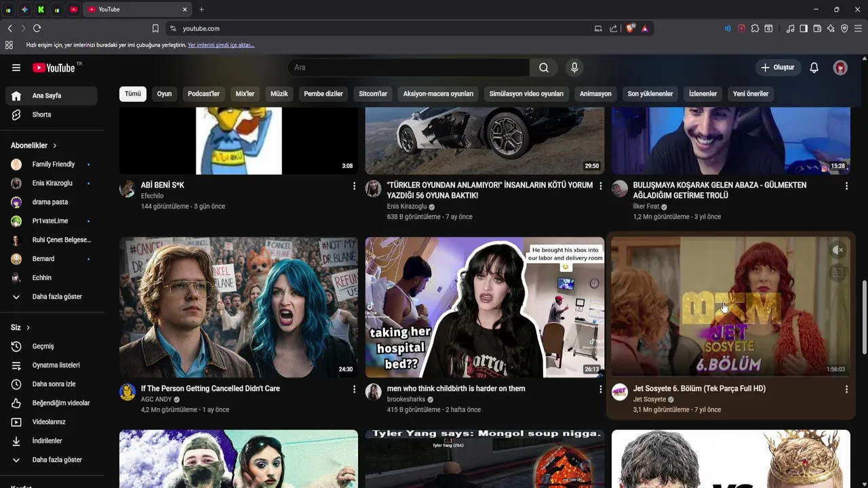Open more options for men who think childbirth video
Screen dimensions: 868x488
click(x=600, y=389)
